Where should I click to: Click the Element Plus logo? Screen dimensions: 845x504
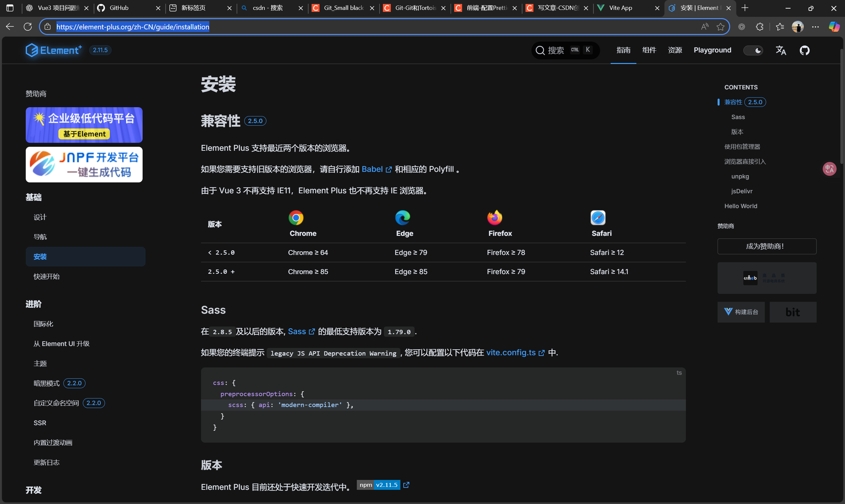tap(54, 50)
